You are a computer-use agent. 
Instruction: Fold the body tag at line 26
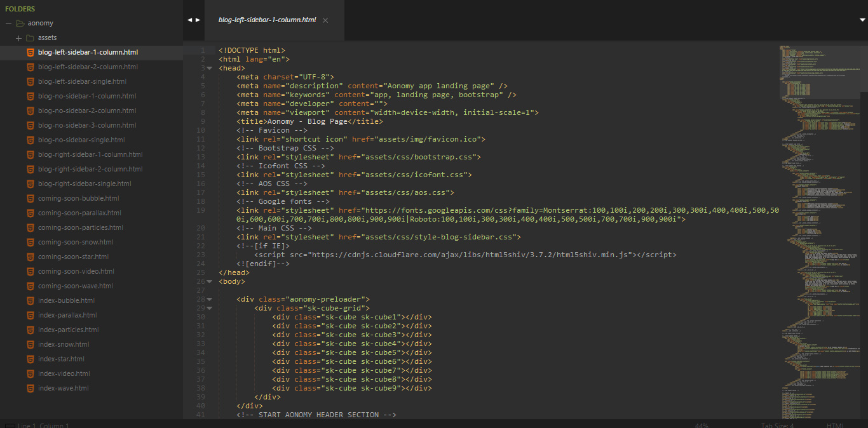pyautogui.click(x=210, y=281)
